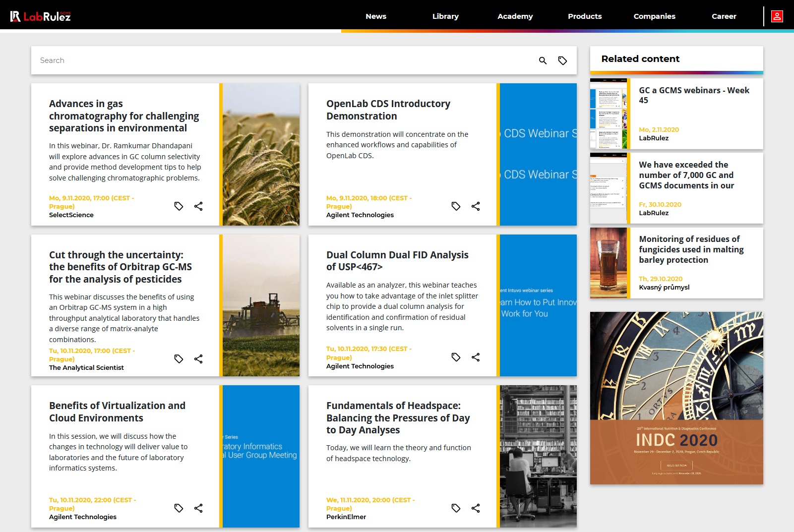Open the Library menu
This screenshot has width=794, height=532.
[445, 16]
